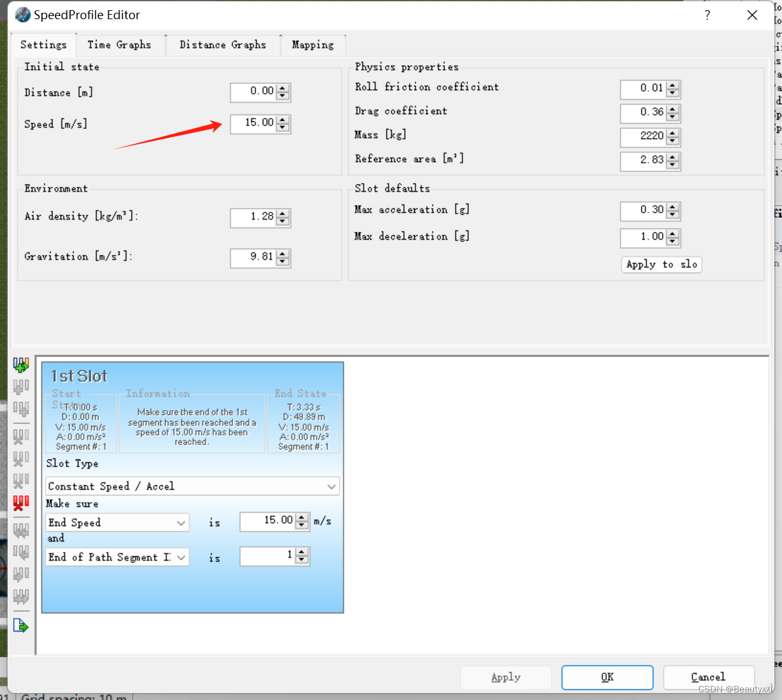Click the Slot defaults group label
The image size is (782, 700).
point(392,188)
